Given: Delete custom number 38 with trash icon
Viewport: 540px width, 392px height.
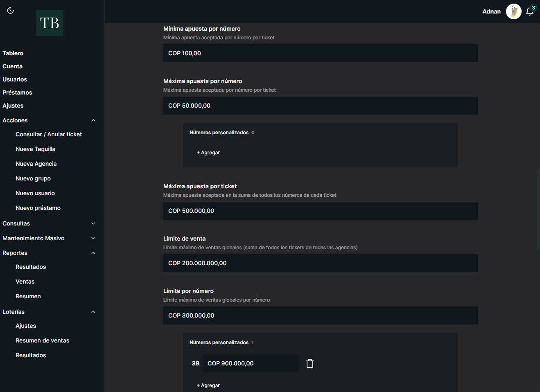Looking at the screenshot, I should [x=310, y=363].
